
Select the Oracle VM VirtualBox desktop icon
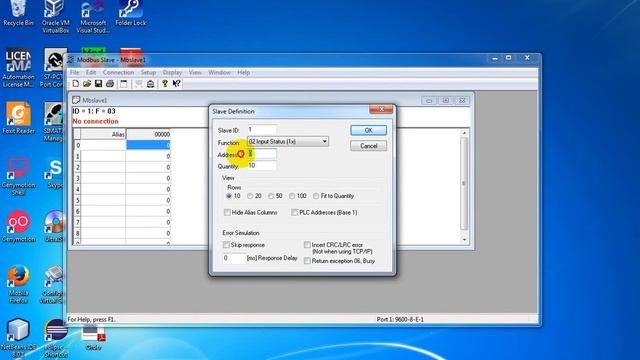tap(56, 16)
